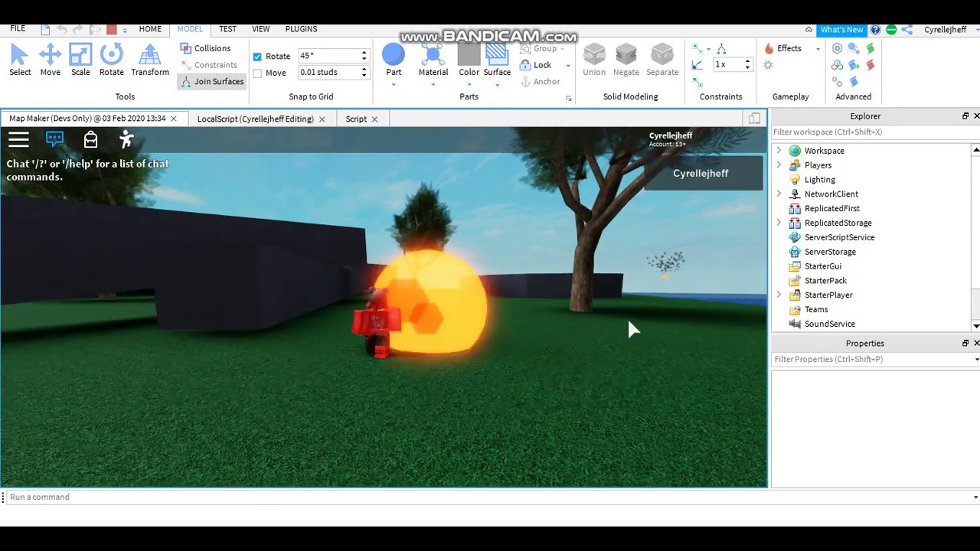Use the Rotate tool

(111, 60)
